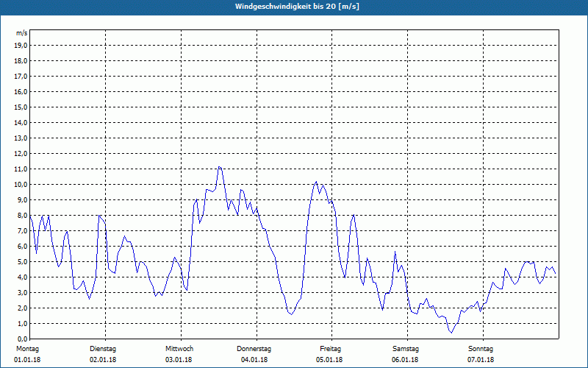
Task: Click the 05.01.18 date label
Action: 329,360
